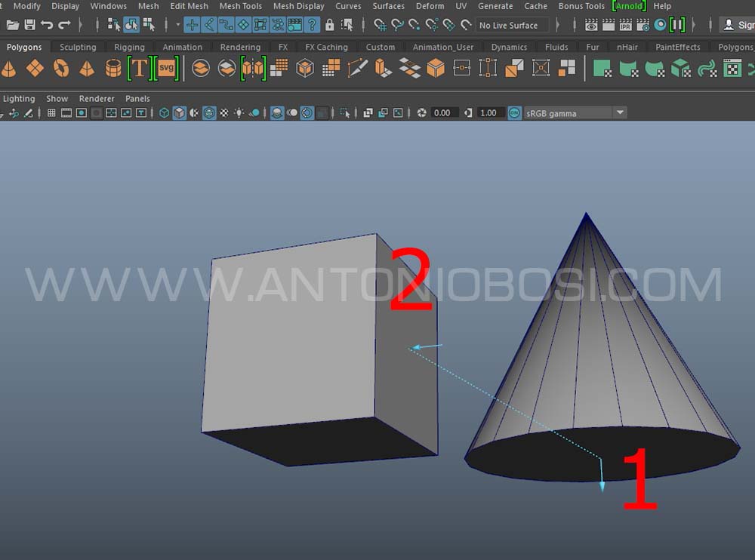Toggle the curves selection mask icon
The height and width of the screenshot is (560, 755).
click(x=226, y=25)
